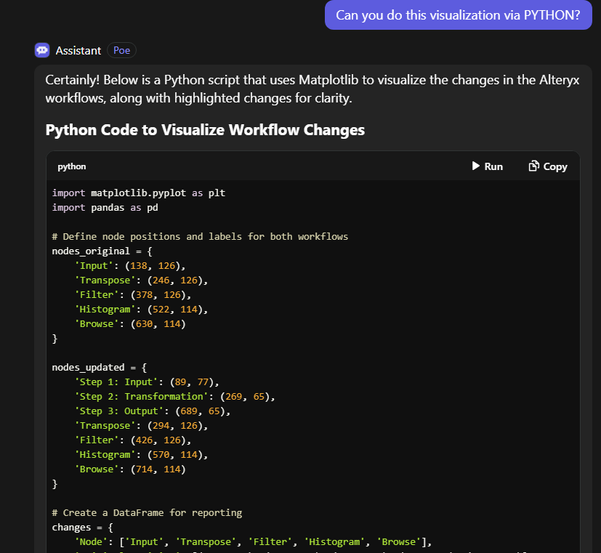Viewport: 601px width, 553px height.
Task: Click the Copy clipboard icon
Action: pyautogui.click(x=534, y=166)
